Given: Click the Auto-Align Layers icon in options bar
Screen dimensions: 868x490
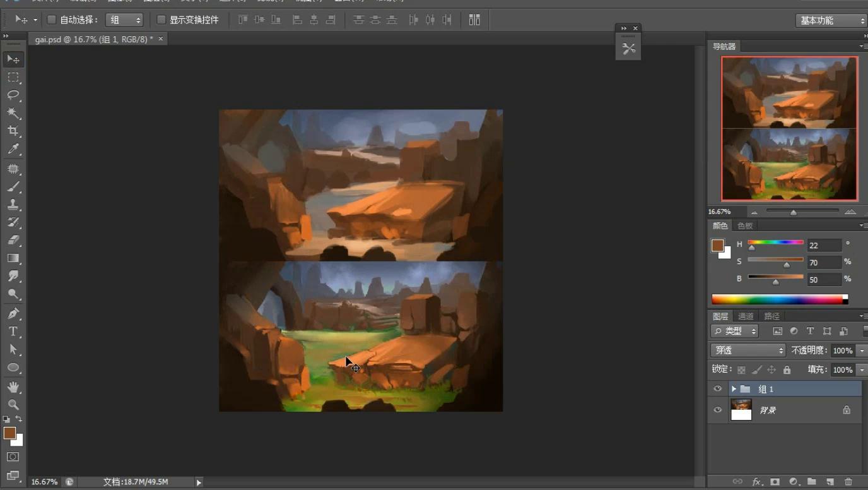Looking at the screenshot, I should [x=474, y=20].
